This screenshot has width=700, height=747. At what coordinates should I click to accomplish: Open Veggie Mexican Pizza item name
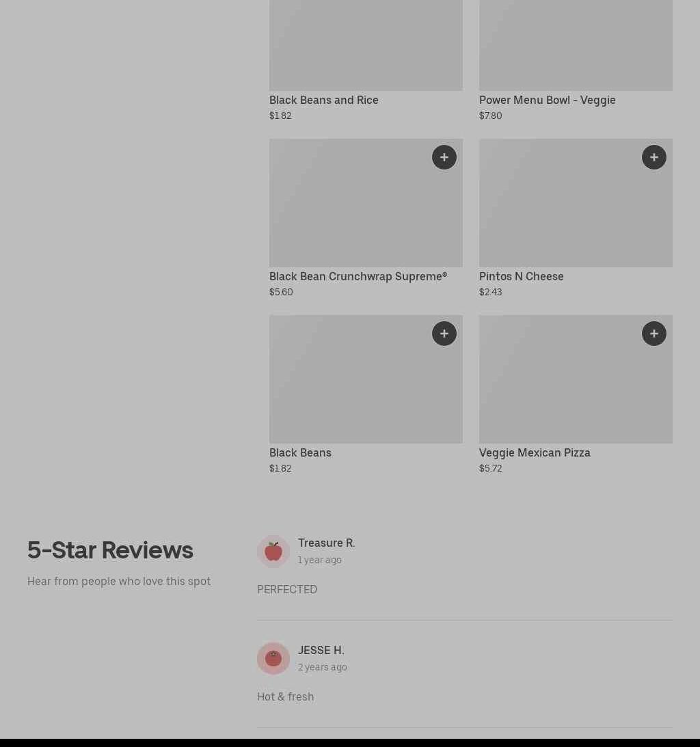535,452
